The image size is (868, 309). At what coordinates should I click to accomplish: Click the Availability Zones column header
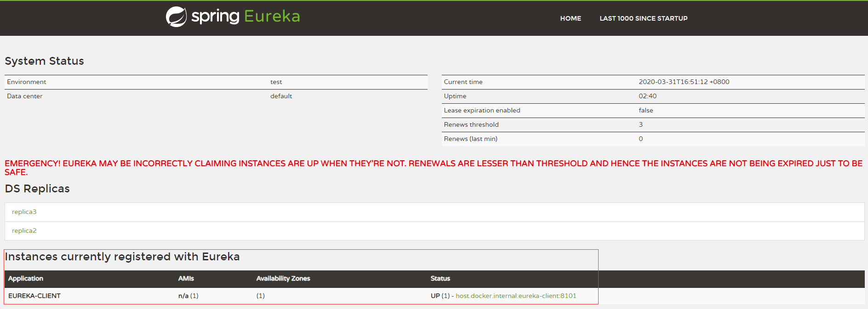[x=283, y=278]
